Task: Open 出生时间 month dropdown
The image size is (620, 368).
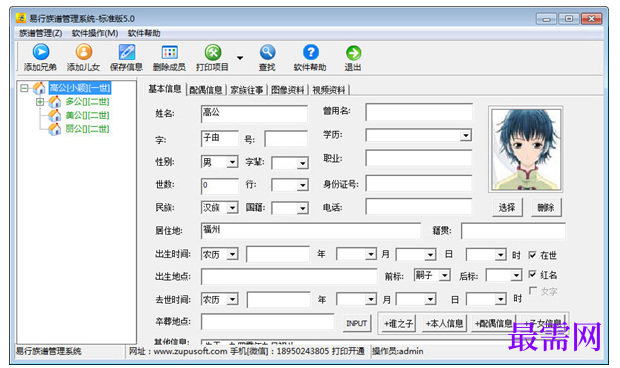Action: [x=370, y=254]
